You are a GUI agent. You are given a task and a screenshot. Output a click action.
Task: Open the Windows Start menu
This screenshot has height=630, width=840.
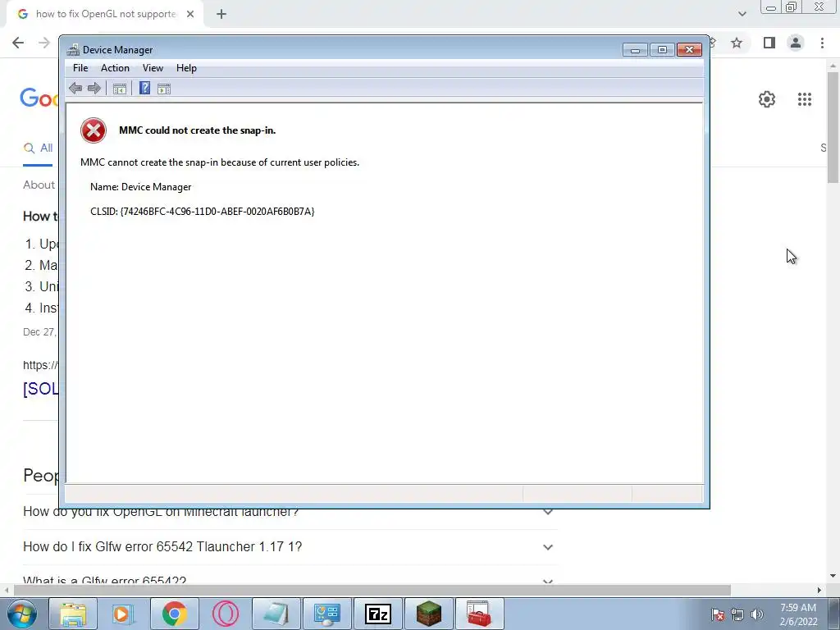pyautogui.click(x=21, y=614)
